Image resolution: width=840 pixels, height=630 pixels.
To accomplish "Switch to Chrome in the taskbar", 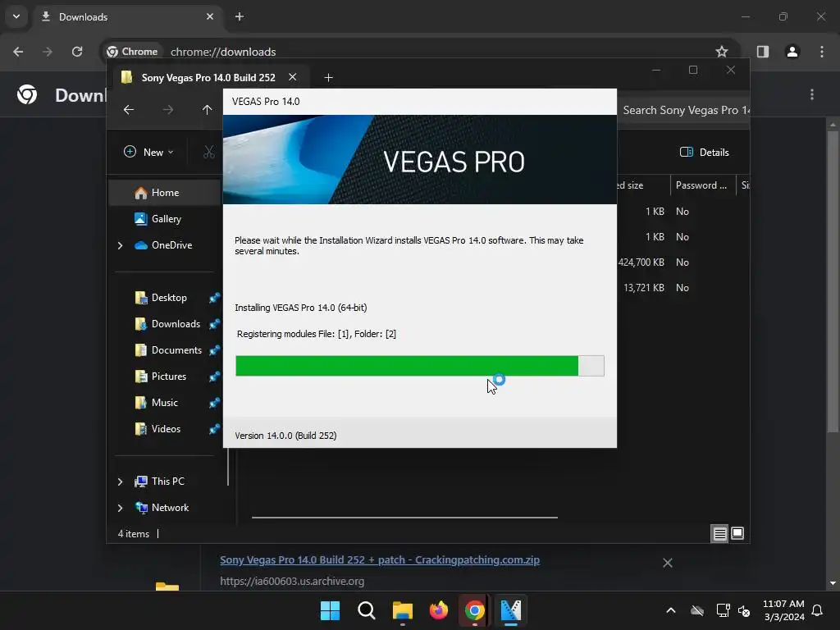I will click(475, 610).
